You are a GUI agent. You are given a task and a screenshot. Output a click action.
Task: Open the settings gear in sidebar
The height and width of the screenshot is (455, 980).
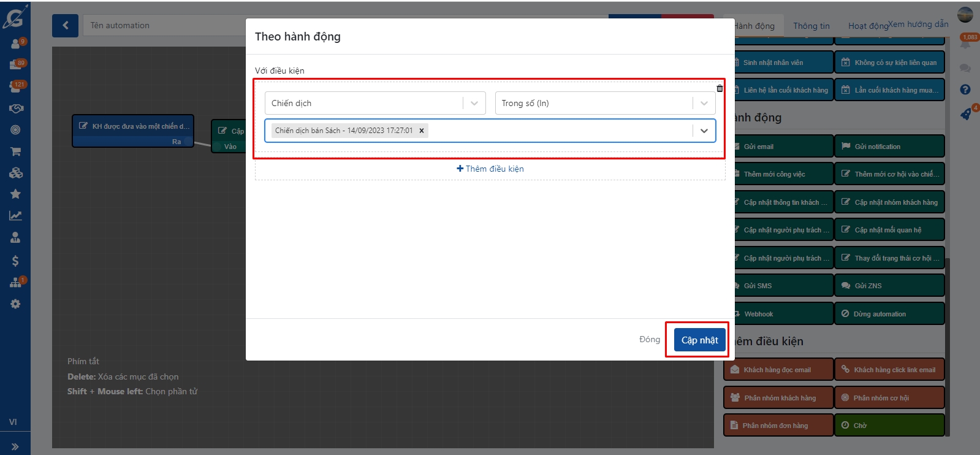pos(15,304)
